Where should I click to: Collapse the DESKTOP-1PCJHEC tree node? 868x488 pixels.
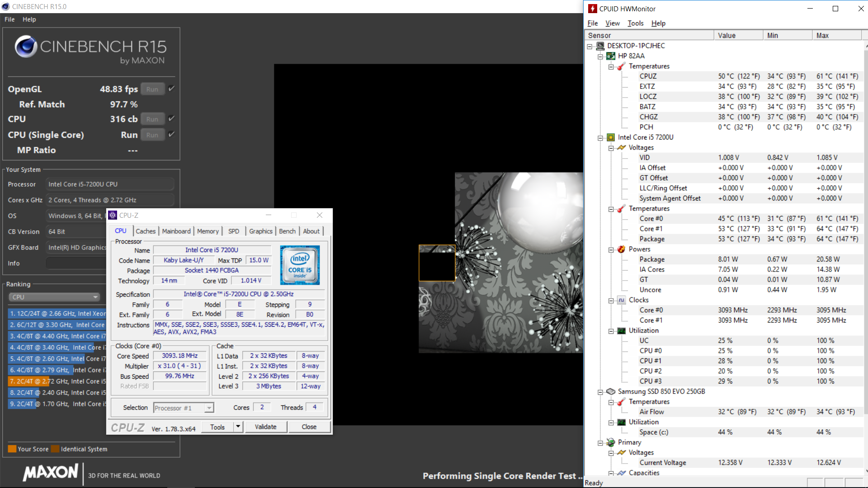pos(590,46)
